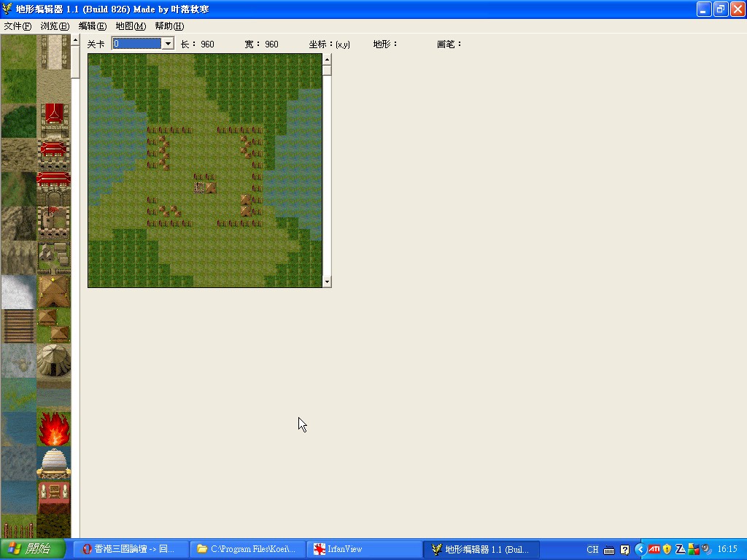Click the 地形编辑器 1.1 taskbar button
Image resolution: width=747 pixels, height=560 pixels.
click(481, 549)
